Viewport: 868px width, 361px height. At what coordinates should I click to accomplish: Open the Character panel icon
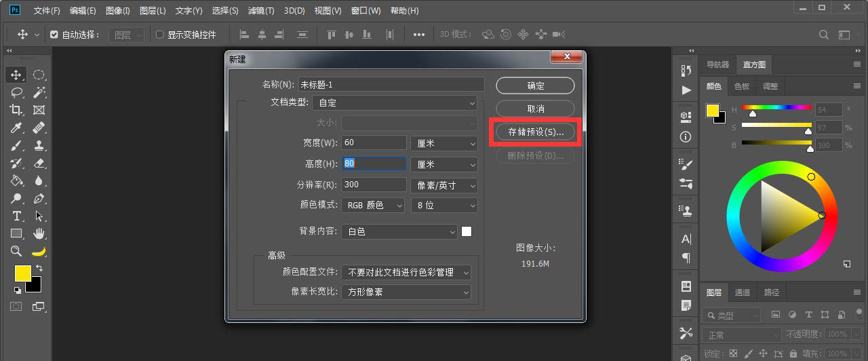pos(686,239)
